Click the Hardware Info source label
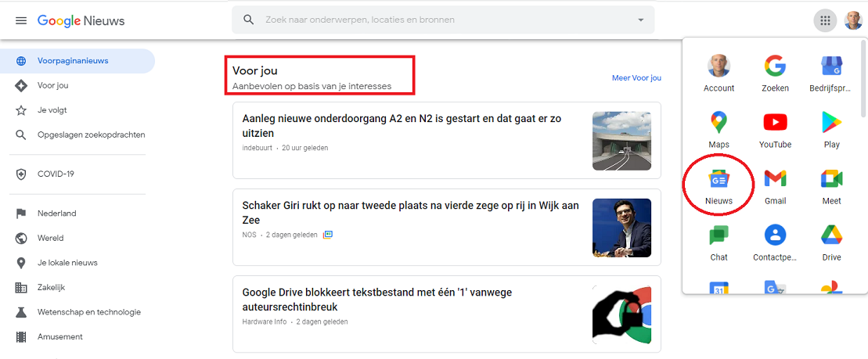Viewport: 868px width, 359px height. (265, 321)
